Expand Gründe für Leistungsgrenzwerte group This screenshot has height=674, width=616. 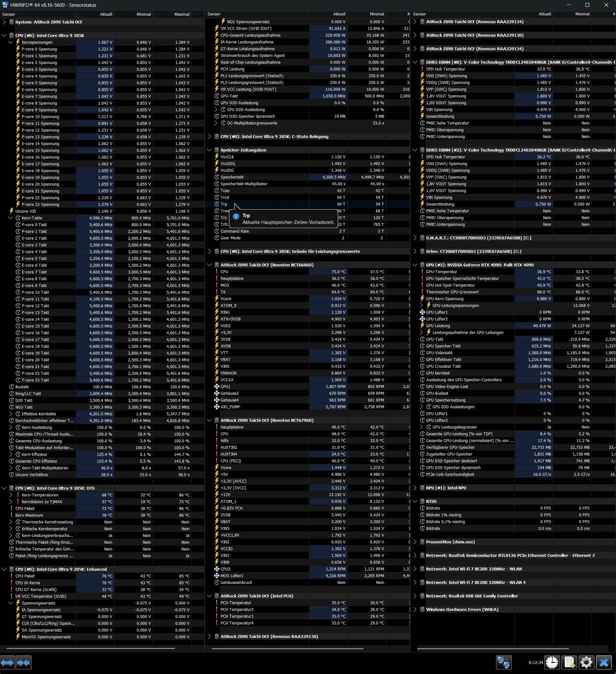(x=209, y=251)
